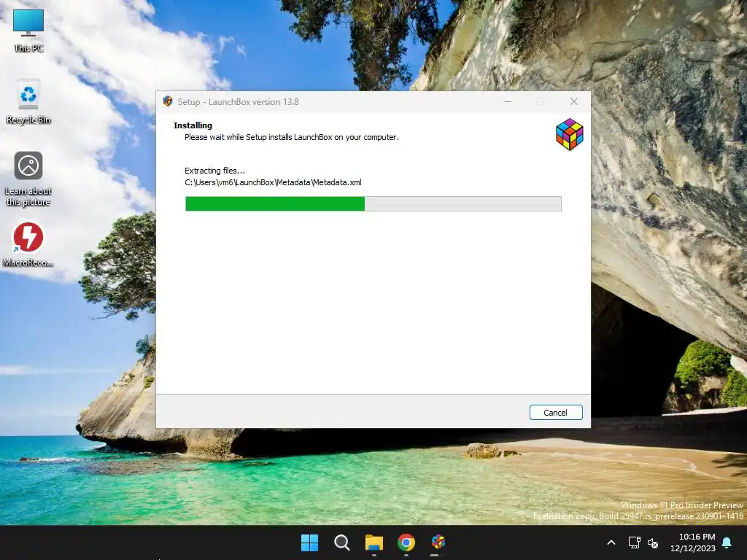
Task: Click the LaunchBox icon in the setup title bar
Action: 168,101
